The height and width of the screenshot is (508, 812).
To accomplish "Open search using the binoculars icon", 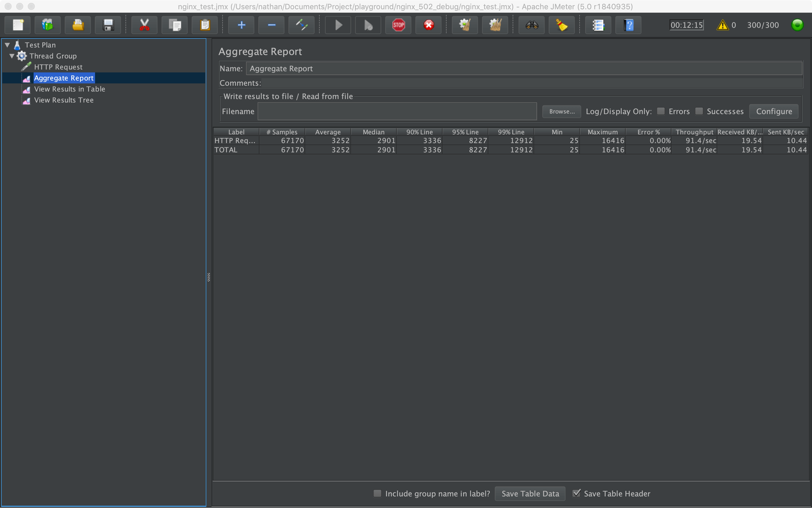I will (531, 25).
